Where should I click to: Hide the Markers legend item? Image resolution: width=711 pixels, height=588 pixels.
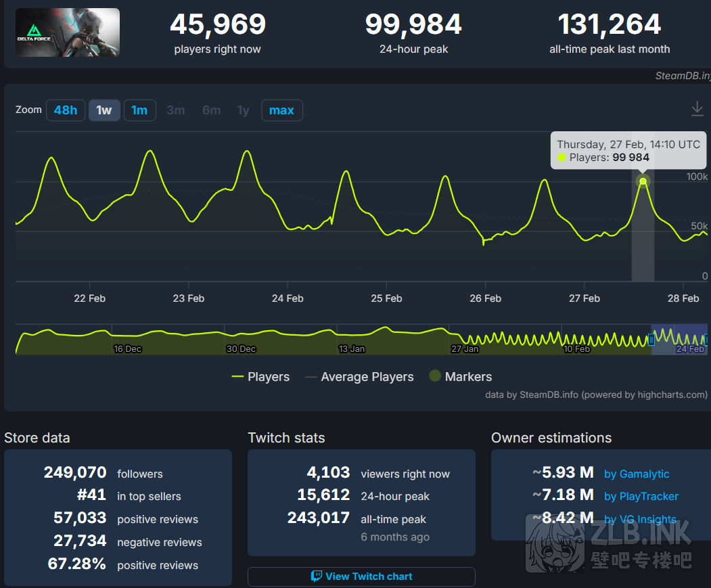click(461, 377)
